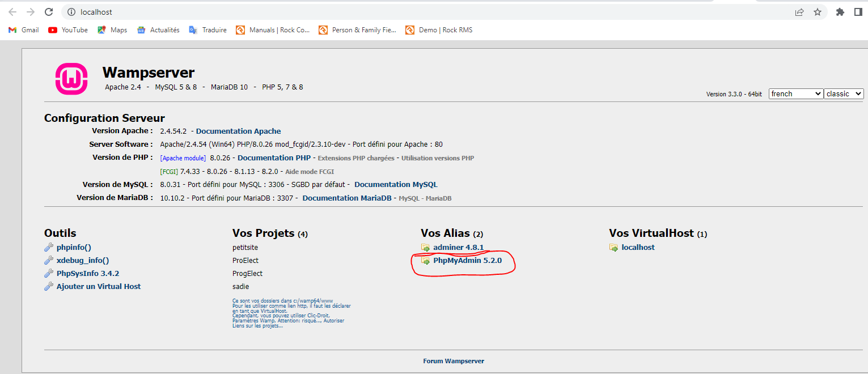Open the Documentation Apache link
Image resolution: width=868 pixels, height=374 pixels.
[239, 131]
